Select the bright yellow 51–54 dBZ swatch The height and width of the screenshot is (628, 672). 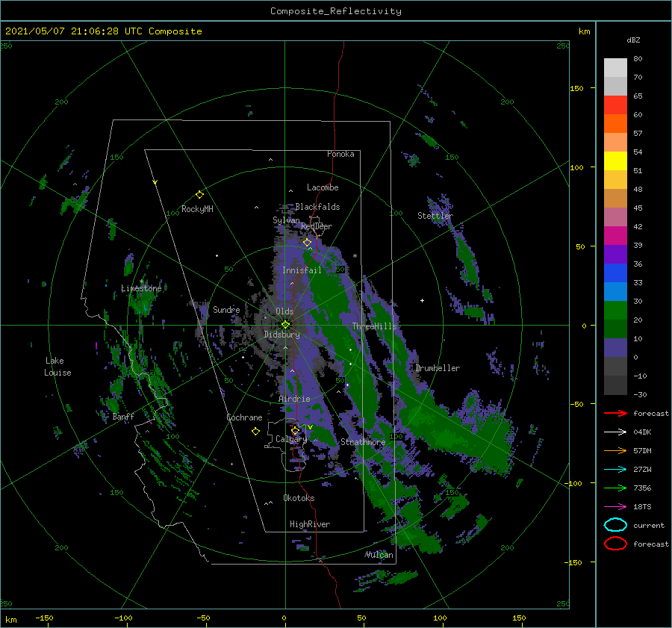click(615, 161)
